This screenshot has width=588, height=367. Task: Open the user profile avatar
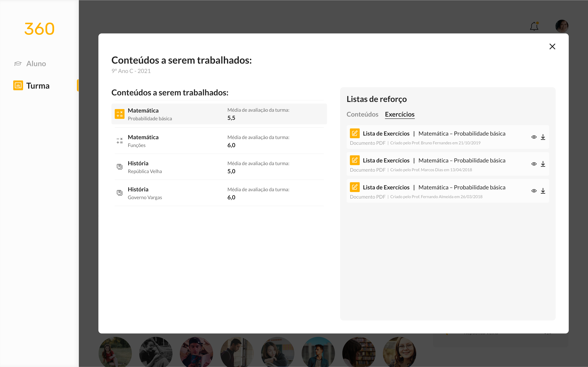tap(562, 26)
